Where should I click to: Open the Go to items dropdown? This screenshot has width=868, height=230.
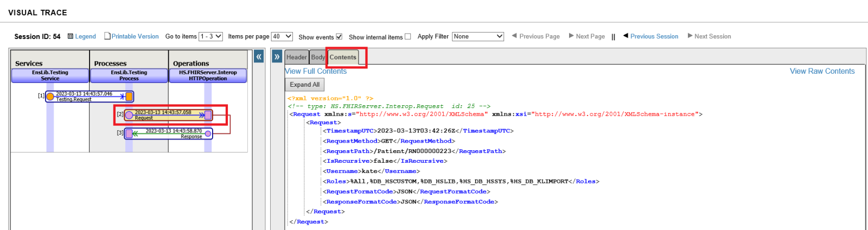tap(210, 36)
